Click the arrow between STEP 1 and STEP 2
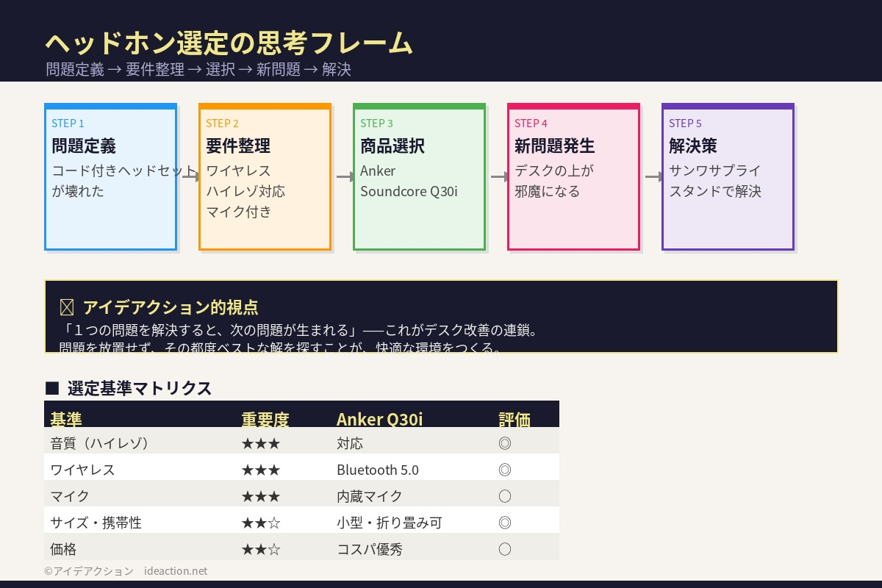Screen dimensions: 882x588 coord(190,176)
